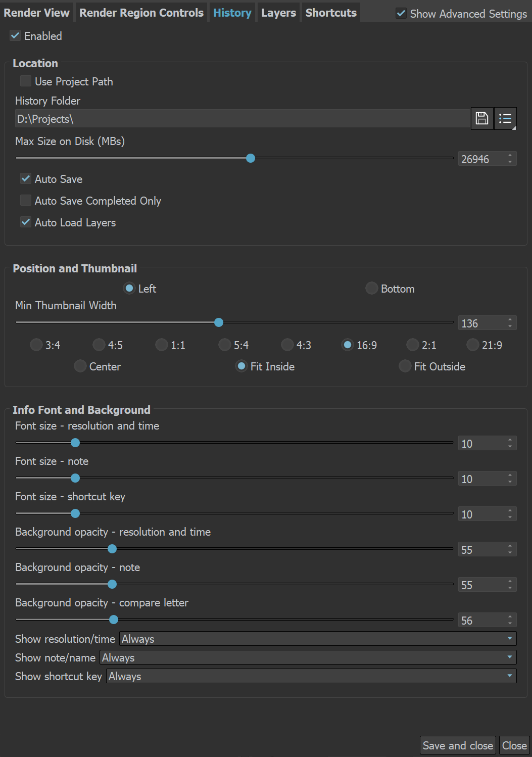Uncheck the Auto Load Layers option

(x=25, y=222)
